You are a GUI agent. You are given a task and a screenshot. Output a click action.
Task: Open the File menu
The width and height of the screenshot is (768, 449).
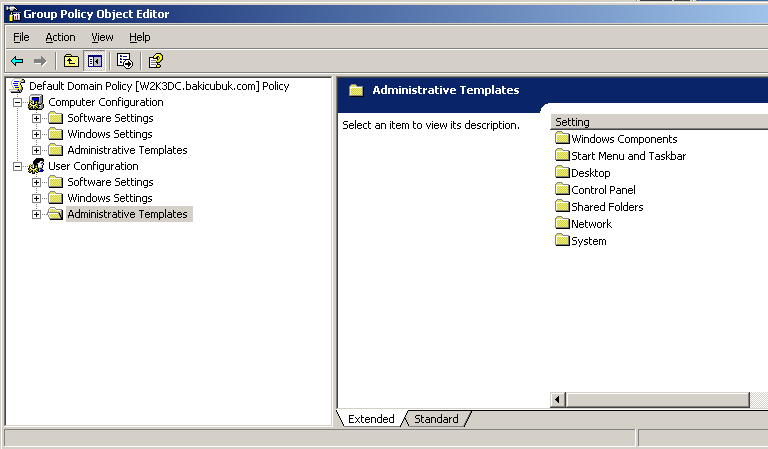click(21, 37)
